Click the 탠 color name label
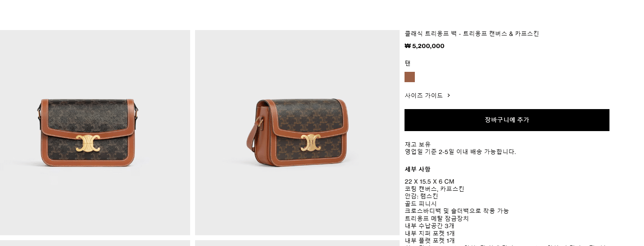 pyautogui.click(x=408, y=63)
